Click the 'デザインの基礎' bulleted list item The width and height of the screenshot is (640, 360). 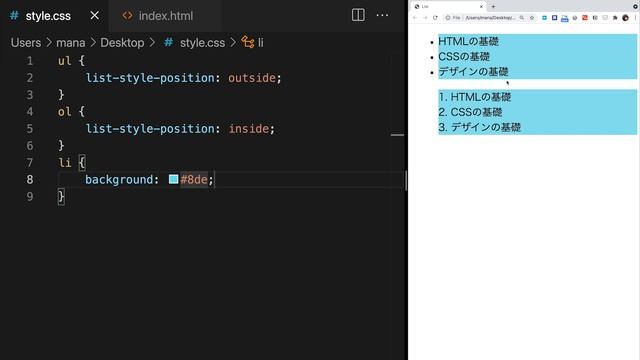(473, 71)
